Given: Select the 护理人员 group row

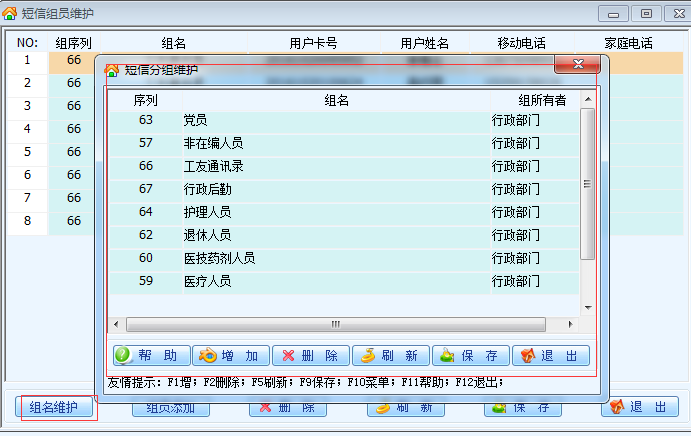Looking at the screenshot, I should pyautogui.click(x=344, y=212).
